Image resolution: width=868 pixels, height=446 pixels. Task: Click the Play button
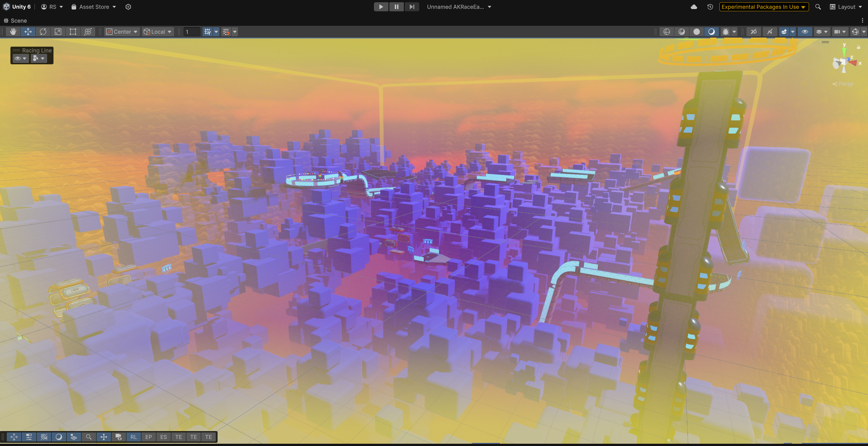(x=381, y=7)
